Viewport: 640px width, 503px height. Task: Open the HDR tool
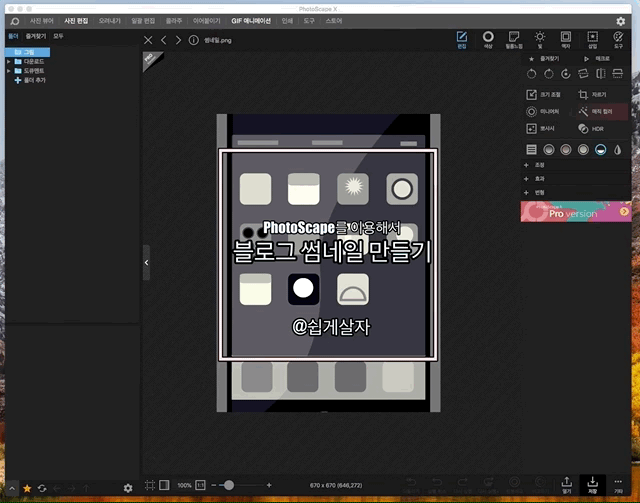(591, 129)
